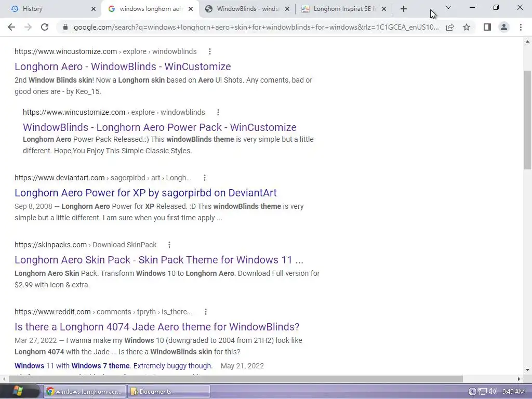The width and height of the screenshot is (532, 399).
Task: Open Chrome's three-dot menu
Action: [521, 27]
